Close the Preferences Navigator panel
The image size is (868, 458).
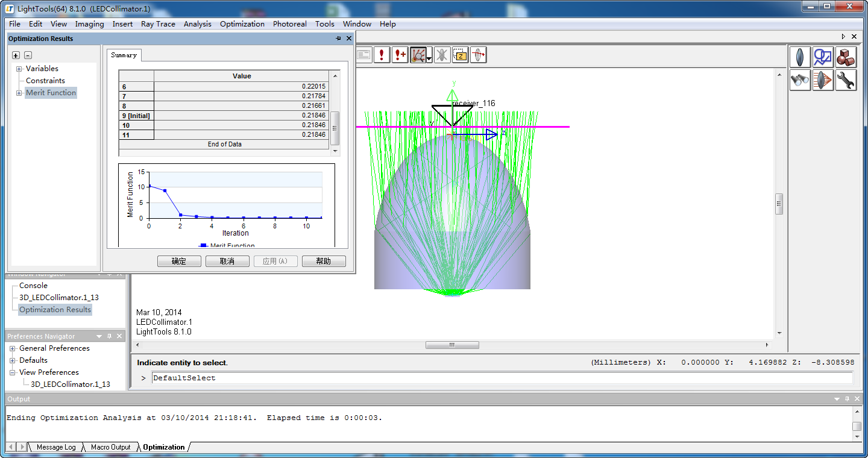point(119,336)
